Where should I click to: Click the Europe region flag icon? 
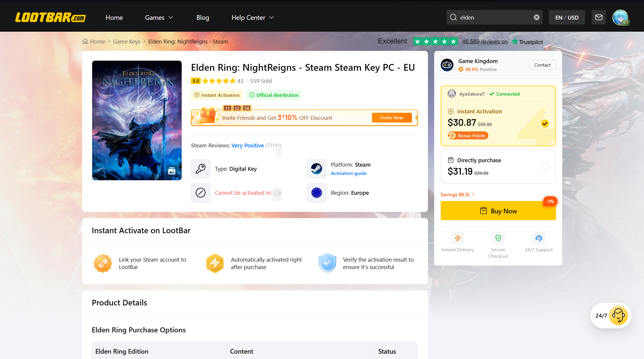click(x=317, y=193)
